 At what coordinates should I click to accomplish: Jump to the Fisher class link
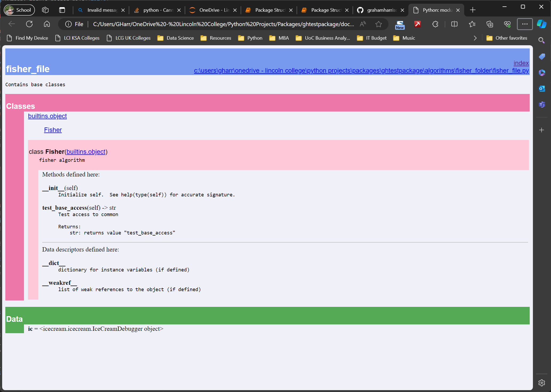tap(53, 130)
